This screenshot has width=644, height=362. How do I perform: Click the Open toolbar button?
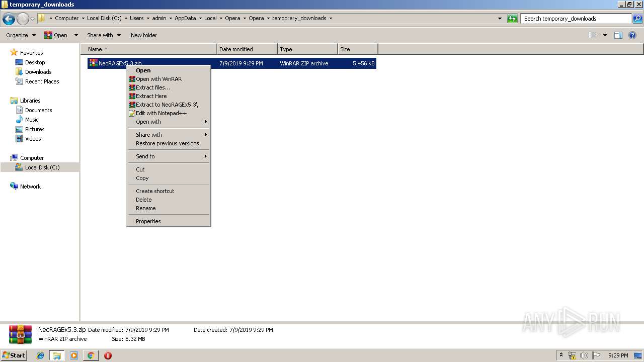56,35
